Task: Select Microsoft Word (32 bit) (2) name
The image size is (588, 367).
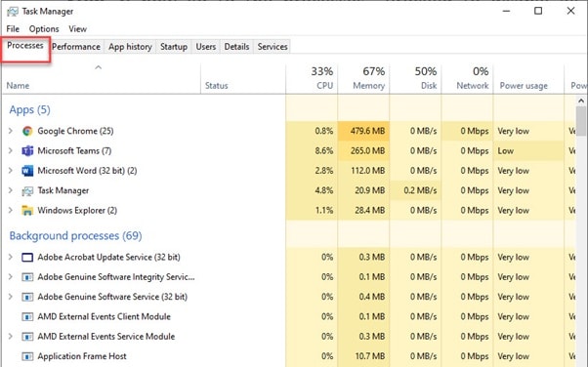Action: (87, 171)
